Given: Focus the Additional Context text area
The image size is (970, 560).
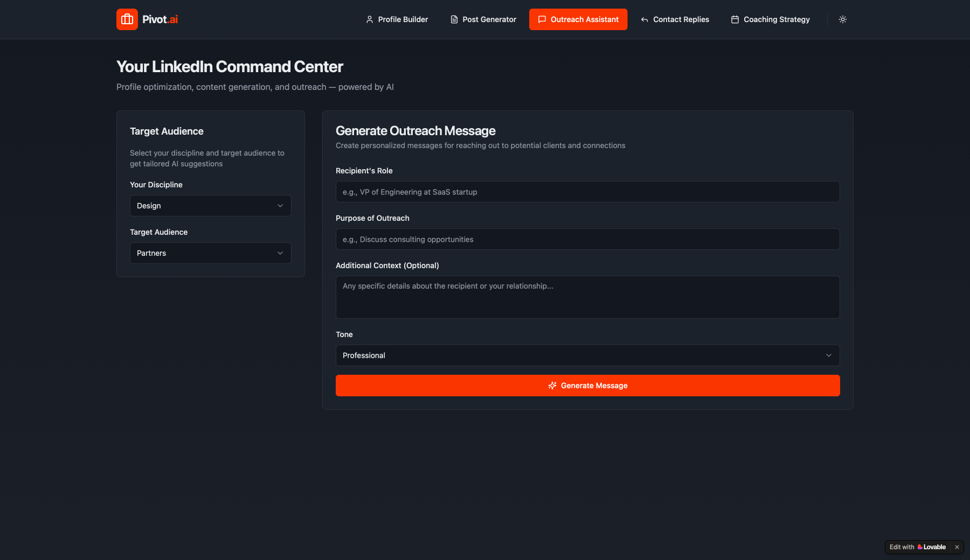Looking at the screenshot, I should (587, 297).
